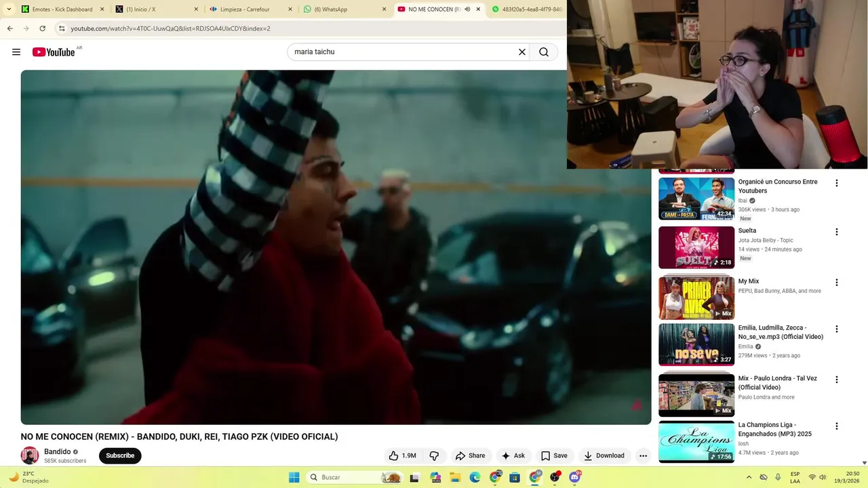Open the Suelta video thumbnail

696,247
